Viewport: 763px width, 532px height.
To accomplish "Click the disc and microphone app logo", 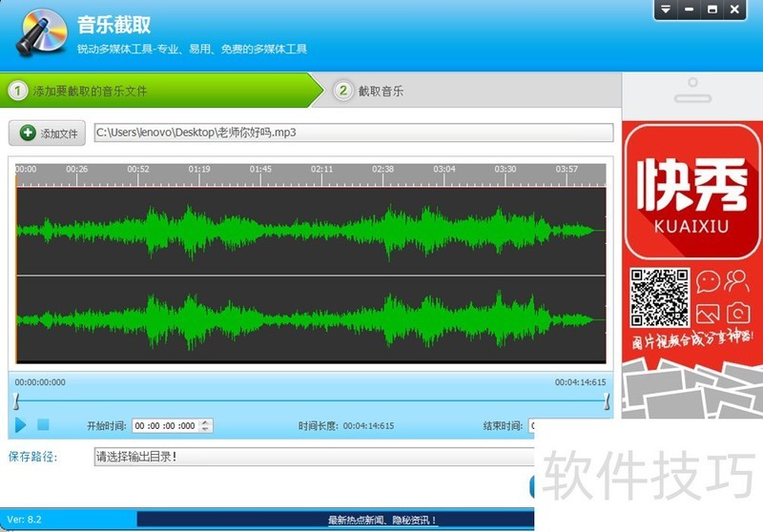I will pyautogui.click(x=41, y=32).
